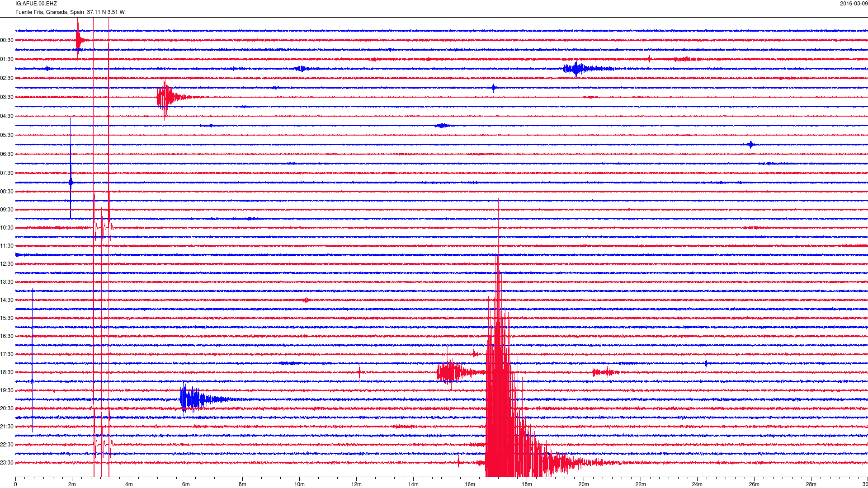Click the 26m tick on the time axis
This screenshot has width=868, height=488.
pyautogui.click(x=754, y=484)
